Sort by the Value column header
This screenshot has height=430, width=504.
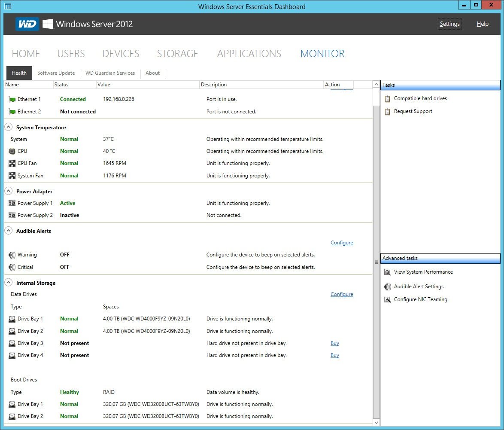[148, 85]
